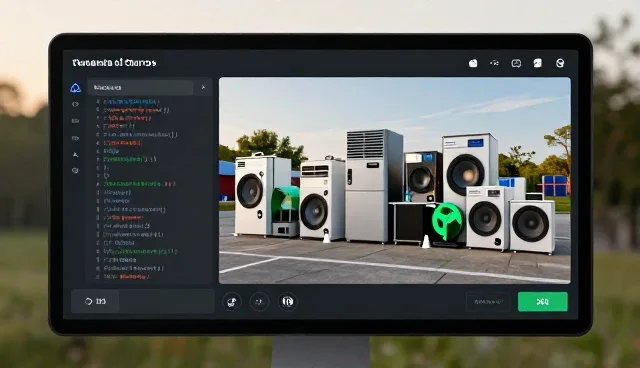Click the green button at bottom right

[x=542, y=302]
